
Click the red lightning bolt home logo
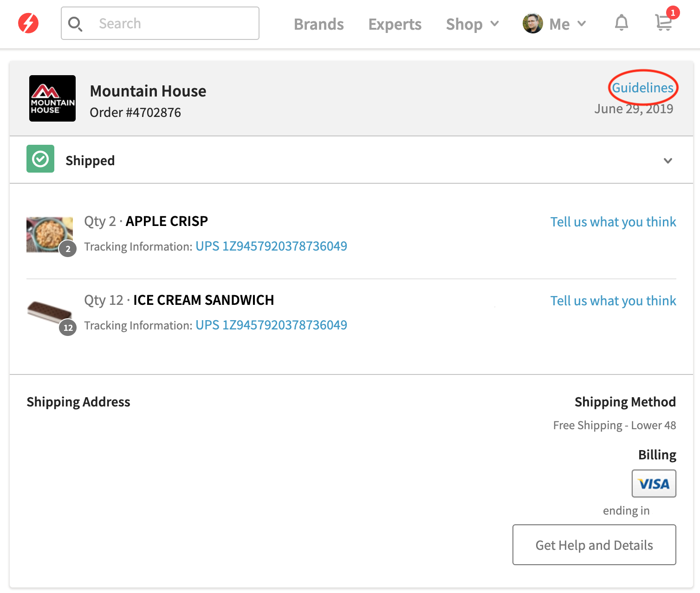point(28,23)
